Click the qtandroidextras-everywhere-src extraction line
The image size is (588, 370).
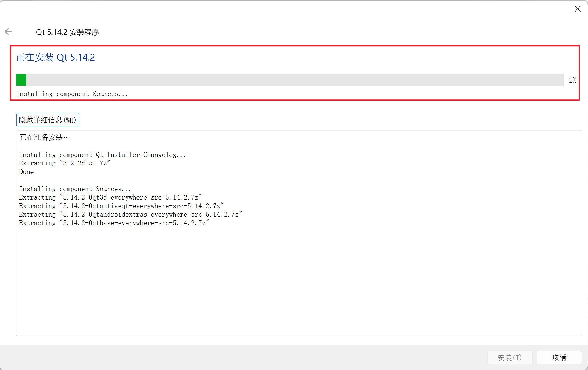tap(130, 215)
